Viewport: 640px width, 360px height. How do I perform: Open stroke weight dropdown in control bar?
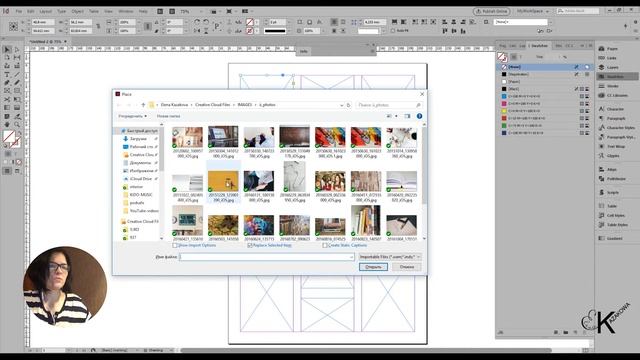pos(288,22)
